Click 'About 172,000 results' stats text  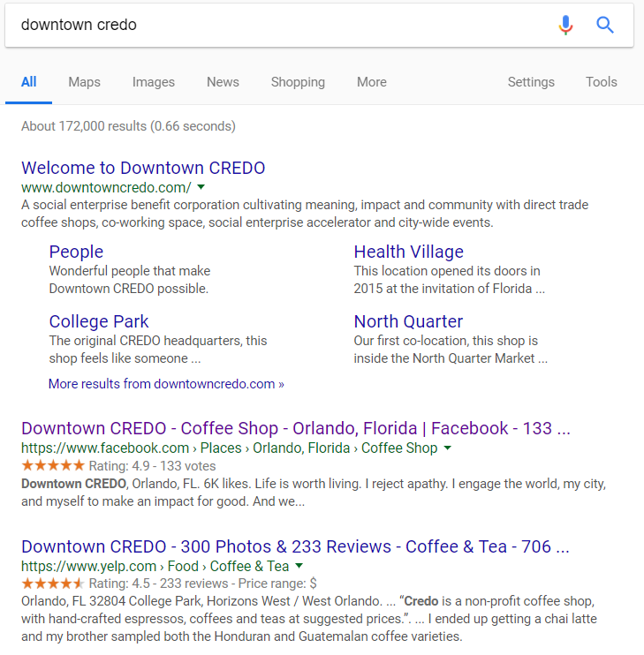click(x=128, y=126)
